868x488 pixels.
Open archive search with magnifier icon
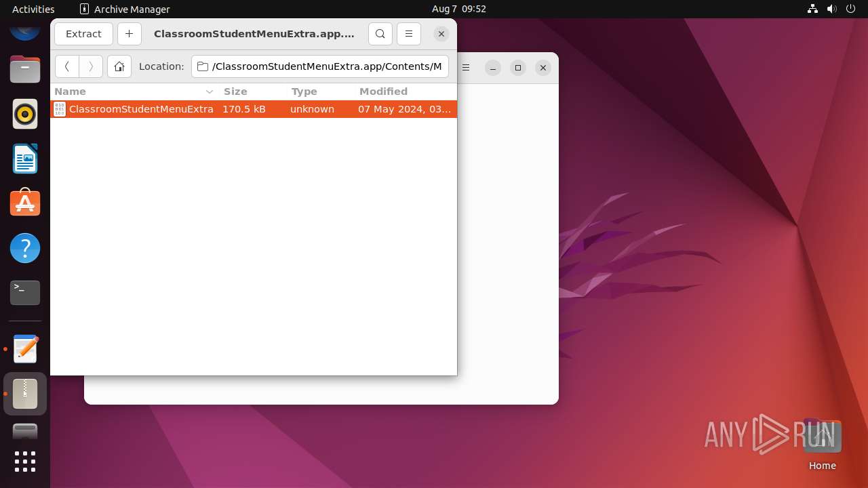click(380, 34)
